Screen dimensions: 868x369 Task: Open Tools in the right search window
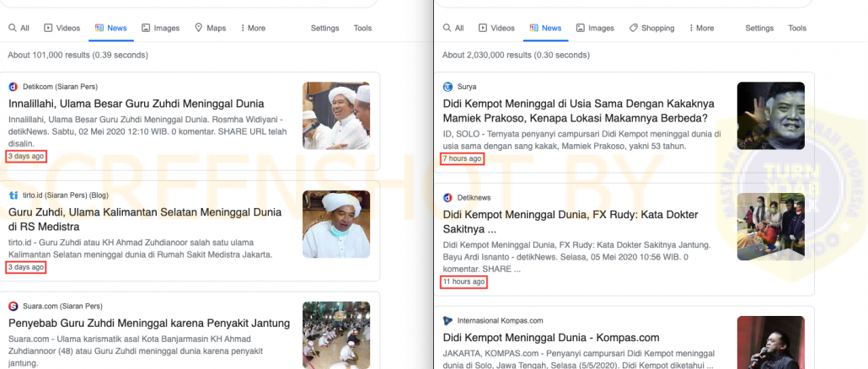click(x=797, y=28)
